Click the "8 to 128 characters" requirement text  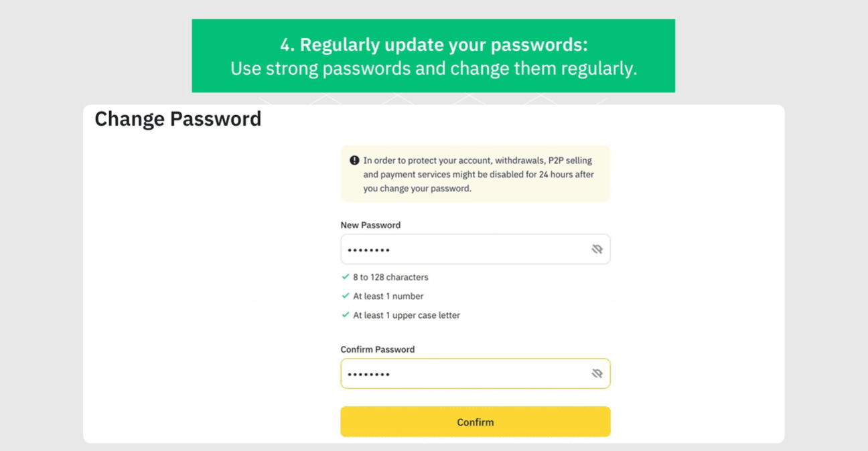tap(390, 277)
